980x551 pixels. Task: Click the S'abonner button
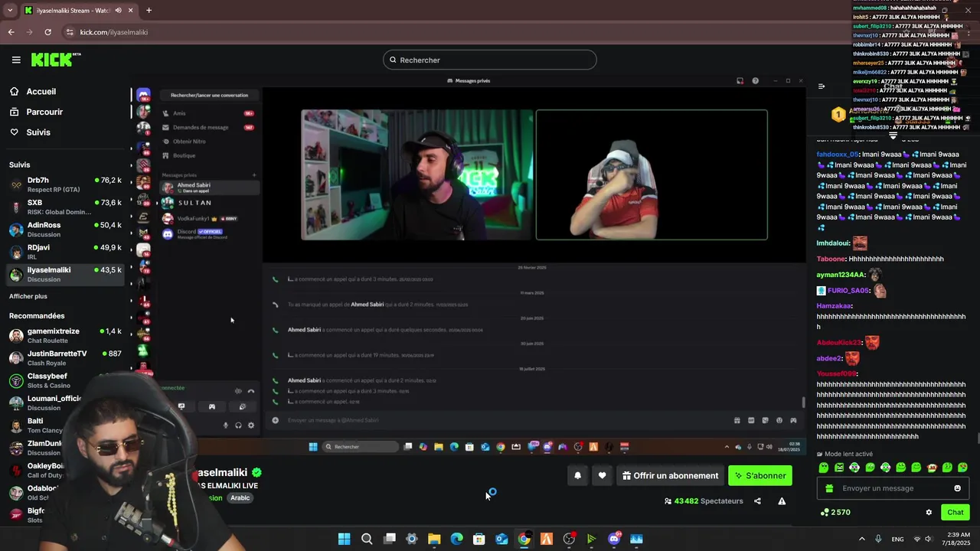pyautogui.click(x=760, y=475)
